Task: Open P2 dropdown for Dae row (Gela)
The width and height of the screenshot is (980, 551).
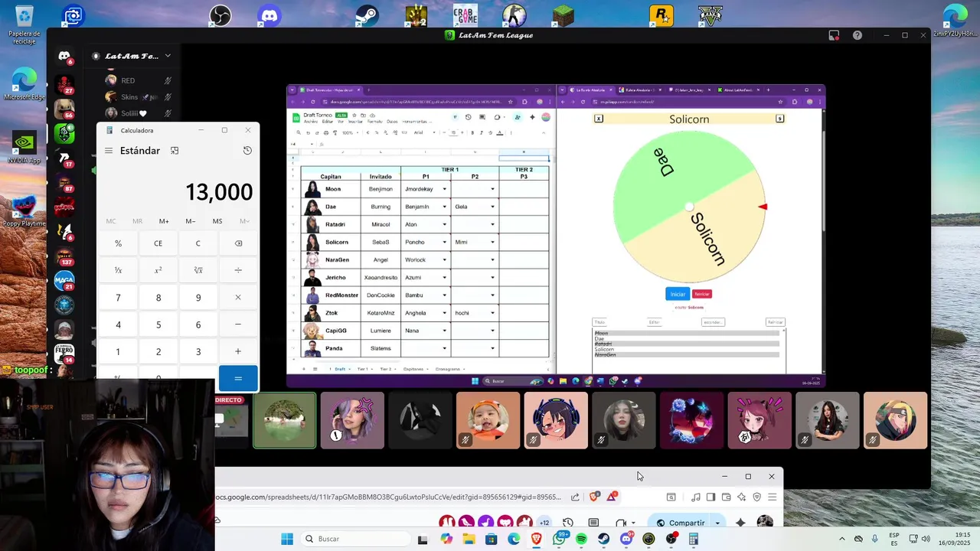Action: click(x=492, y=207)
